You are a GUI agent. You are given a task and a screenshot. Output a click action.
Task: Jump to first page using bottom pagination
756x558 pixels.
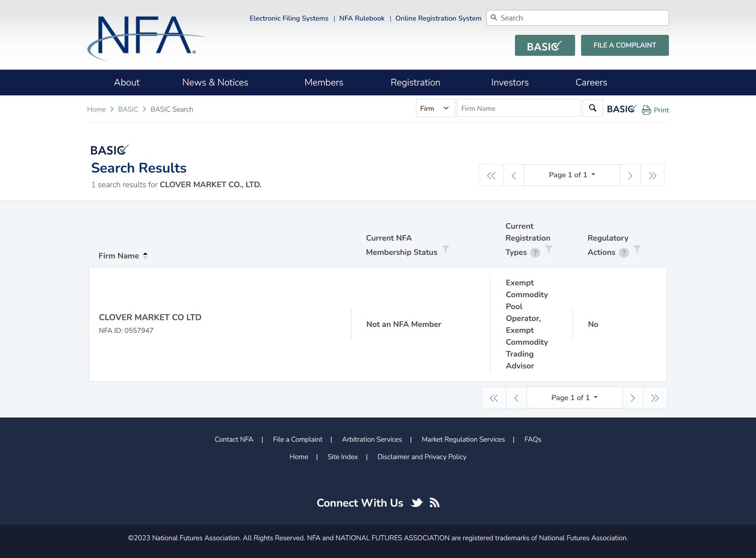(494, 398)
